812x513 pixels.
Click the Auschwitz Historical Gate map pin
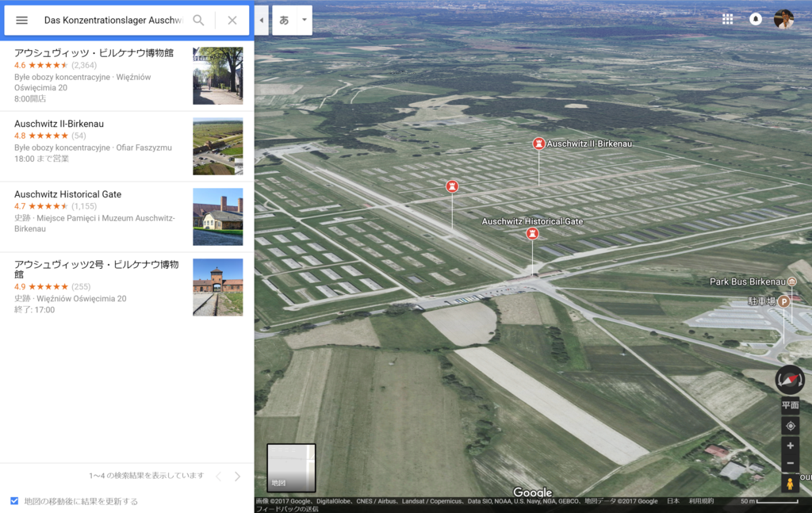(532, 233)
